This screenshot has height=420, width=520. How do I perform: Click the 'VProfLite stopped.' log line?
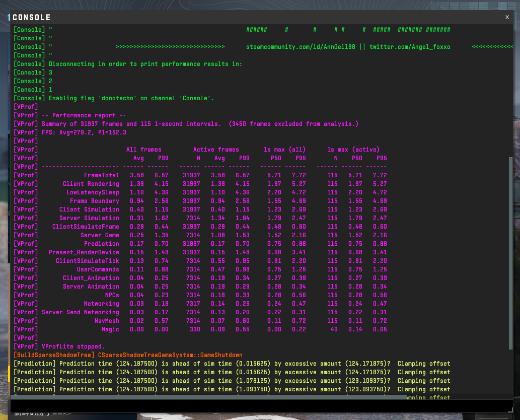coord(73,346)
